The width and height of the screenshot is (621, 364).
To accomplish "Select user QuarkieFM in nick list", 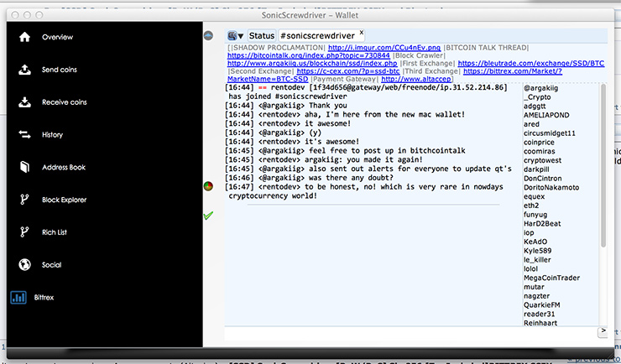I will click(x=542, y=305).
